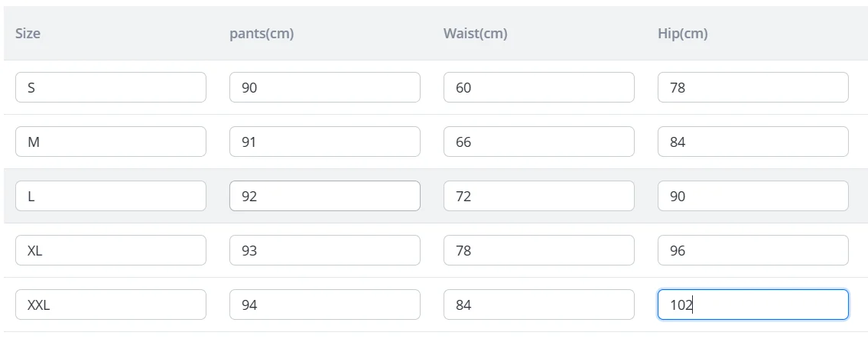Select the pants field showing 92
The height and width of the screenshot is (342, 868).
(x=324, y=196)
